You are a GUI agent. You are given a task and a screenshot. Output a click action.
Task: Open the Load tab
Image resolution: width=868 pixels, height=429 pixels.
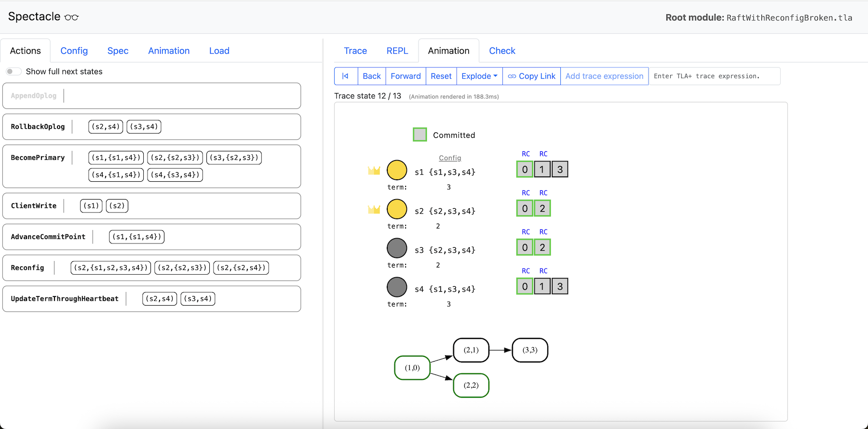click(x=219, y=51)
